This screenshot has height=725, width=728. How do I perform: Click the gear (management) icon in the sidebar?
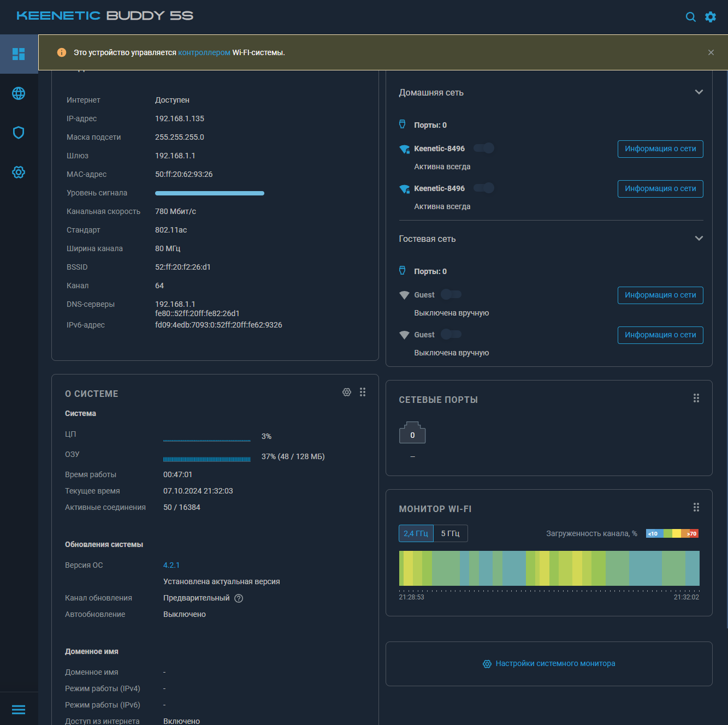pos(19,172)
